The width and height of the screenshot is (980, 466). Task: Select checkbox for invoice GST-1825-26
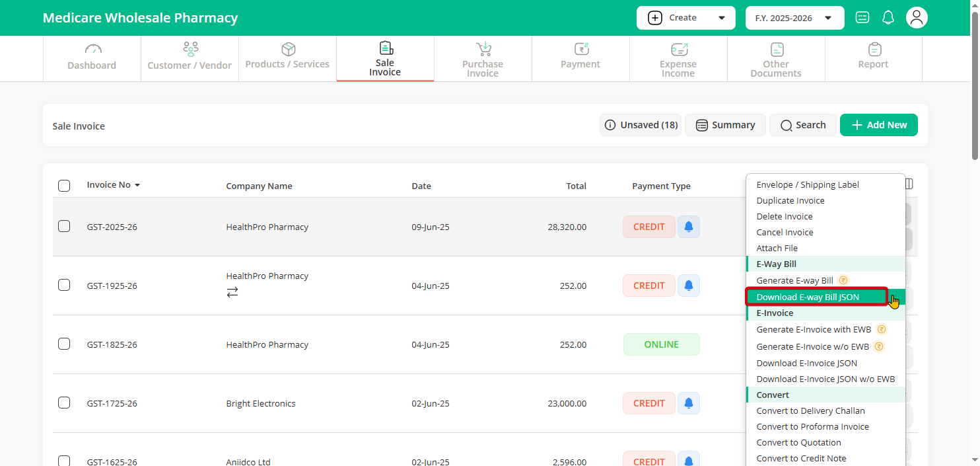[x=64, y=344]
